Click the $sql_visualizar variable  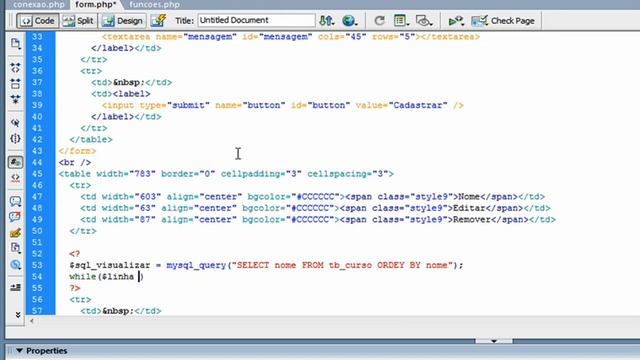pos(110,265)
